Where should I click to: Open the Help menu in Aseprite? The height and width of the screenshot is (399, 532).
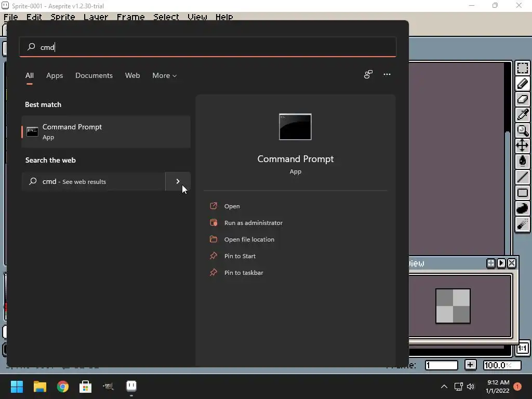(x=224, y=17)
